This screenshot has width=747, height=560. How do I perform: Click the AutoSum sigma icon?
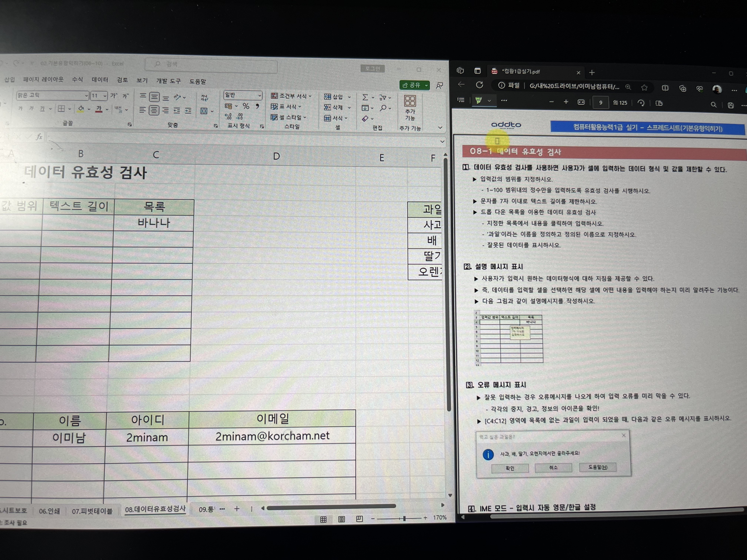point(365,97)
